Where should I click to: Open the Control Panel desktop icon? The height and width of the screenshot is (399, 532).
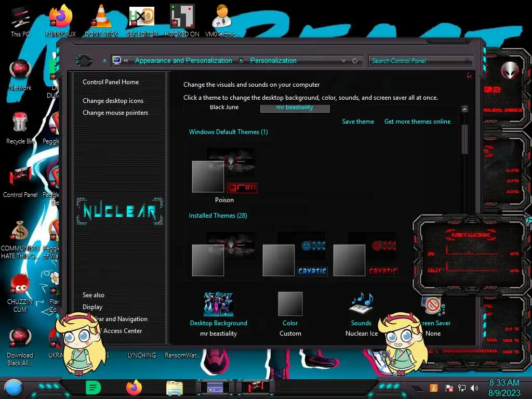pyautogui.click(x=20, y=182)
